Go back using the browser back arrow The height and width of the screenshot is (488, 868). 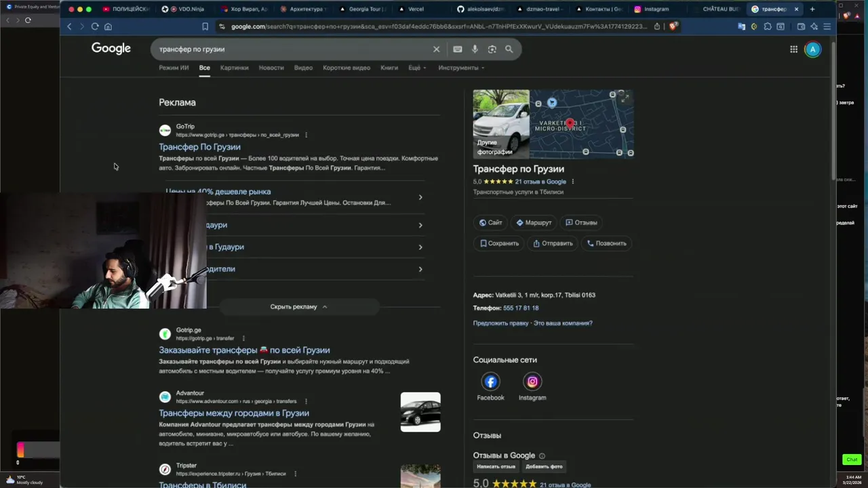[69, 26]
